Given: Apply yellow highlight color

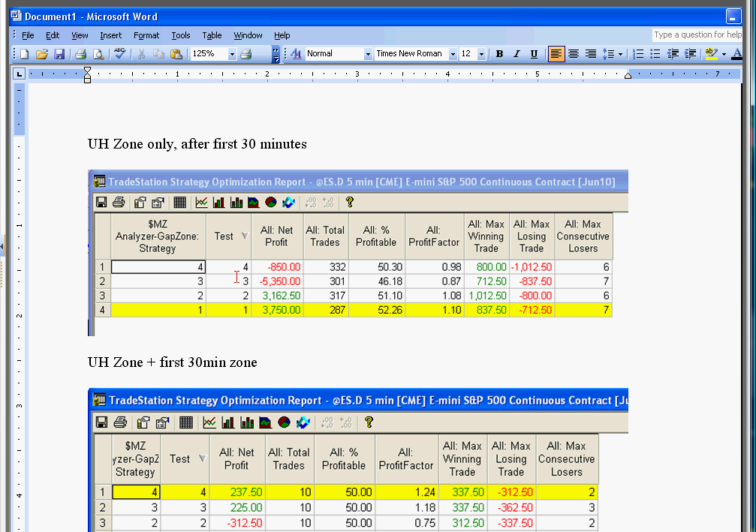Looking at the screenshot, I should 711,54.
